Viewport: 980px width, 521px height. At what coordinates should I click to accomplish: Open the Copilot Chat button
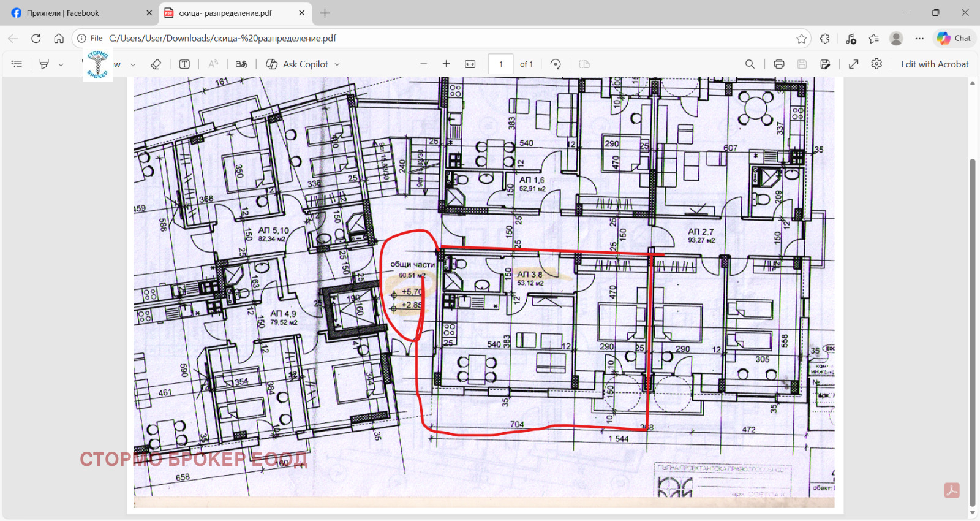point(954,38)
